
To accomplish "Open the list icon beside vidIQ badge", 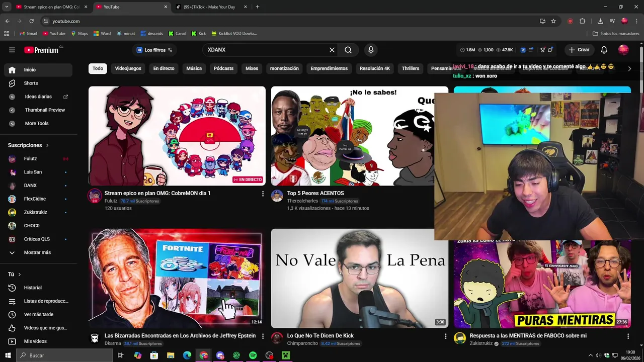I will pos(530,50).
